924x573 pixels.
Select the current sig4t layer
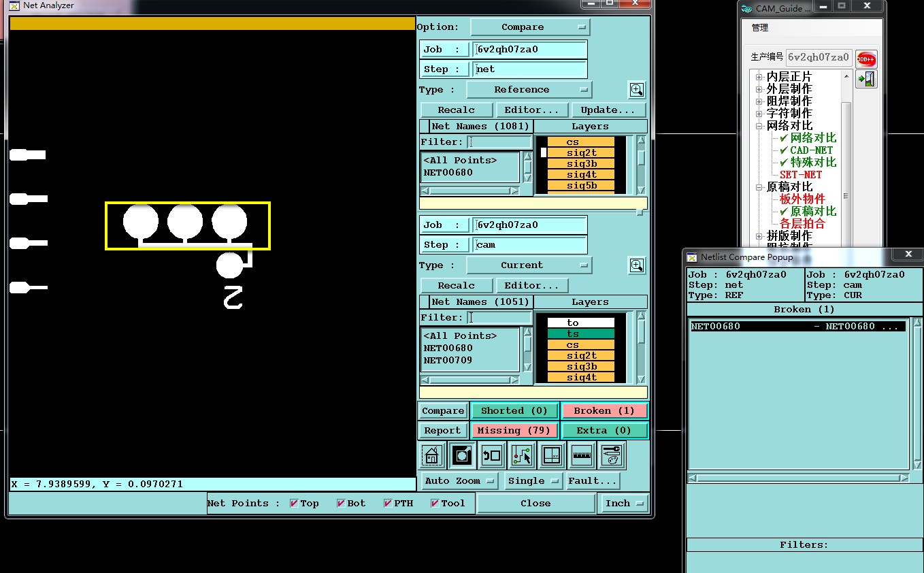pyautogui.click(x=581, y=378)
